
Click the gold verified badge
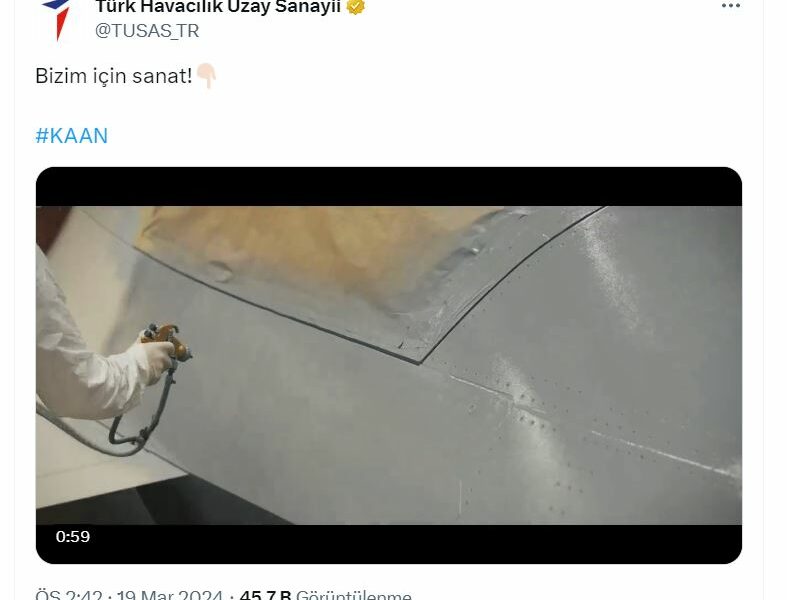[x=356, y=7]
